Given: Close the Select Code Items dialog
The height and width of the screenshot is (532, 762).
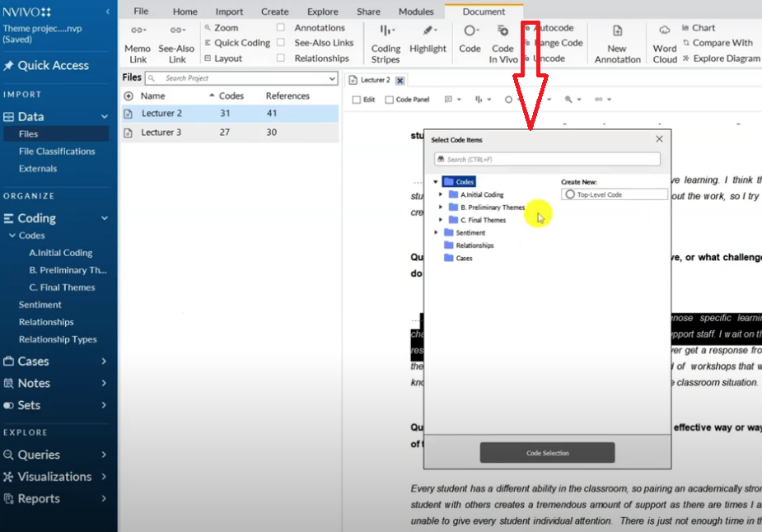Looking at the screenshot, I should point(659,139).
